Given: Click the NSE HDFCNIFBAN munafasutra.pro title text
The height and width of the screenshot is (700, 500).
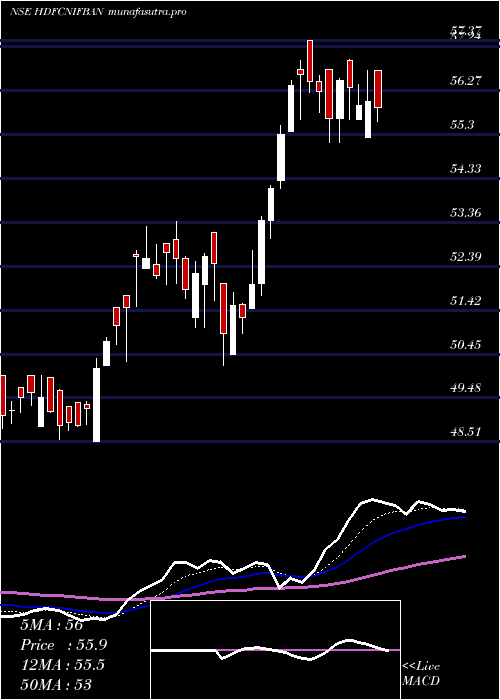Looking at the screenshot, I should tap(98, 12).
